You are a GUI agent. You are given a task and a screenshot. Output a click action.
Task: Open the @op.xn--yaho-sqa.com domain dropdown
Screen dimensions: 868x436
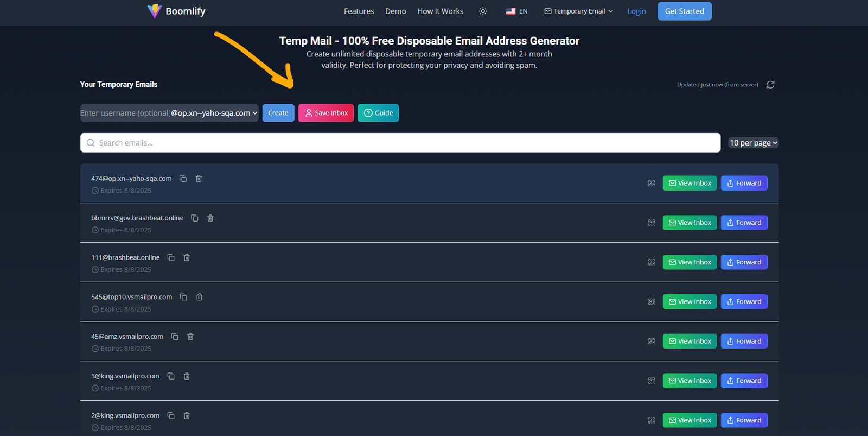pyautogui.click(x=214, y=113)
